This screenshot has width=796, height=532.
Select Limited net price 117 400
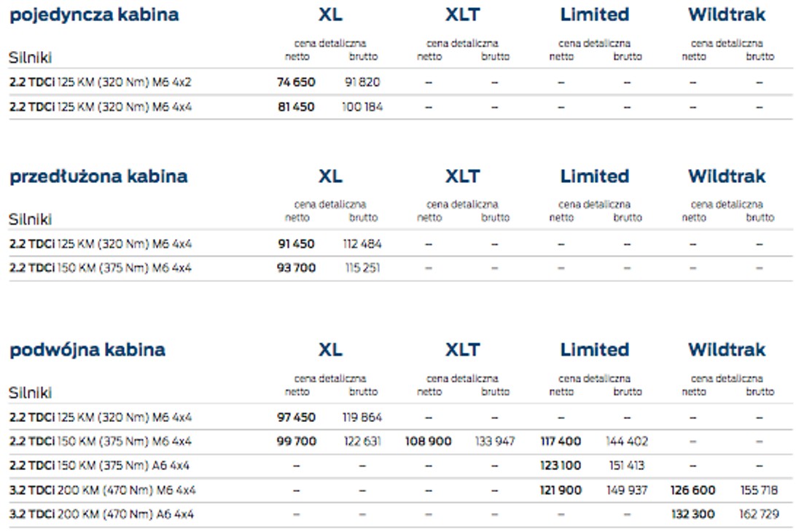click(561, 441)
